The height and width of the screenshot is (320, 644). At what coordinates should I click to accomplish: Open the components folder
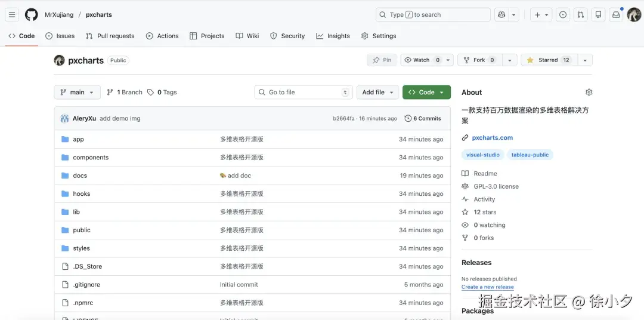91,158
